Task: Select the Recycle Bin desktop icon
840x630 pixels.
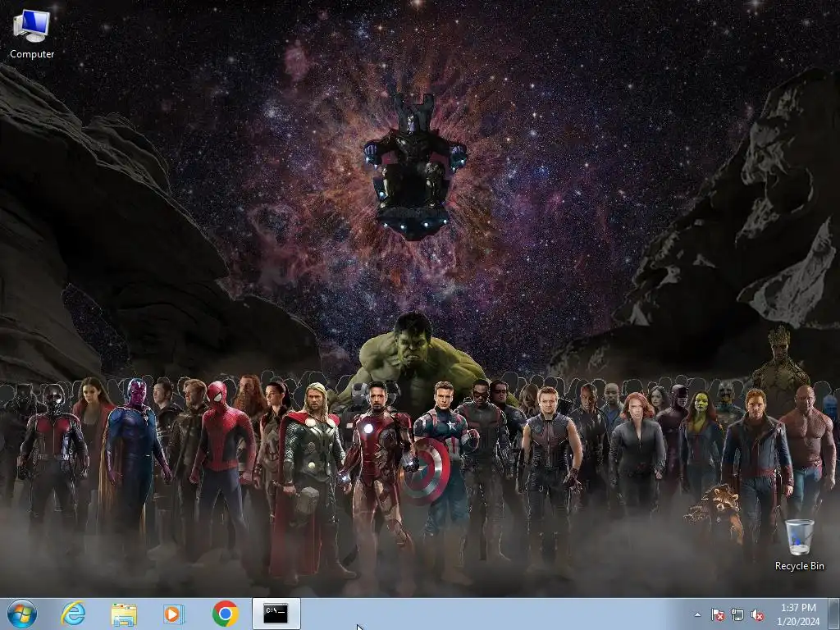Action: pyautogui.click(x=799, y=545)
